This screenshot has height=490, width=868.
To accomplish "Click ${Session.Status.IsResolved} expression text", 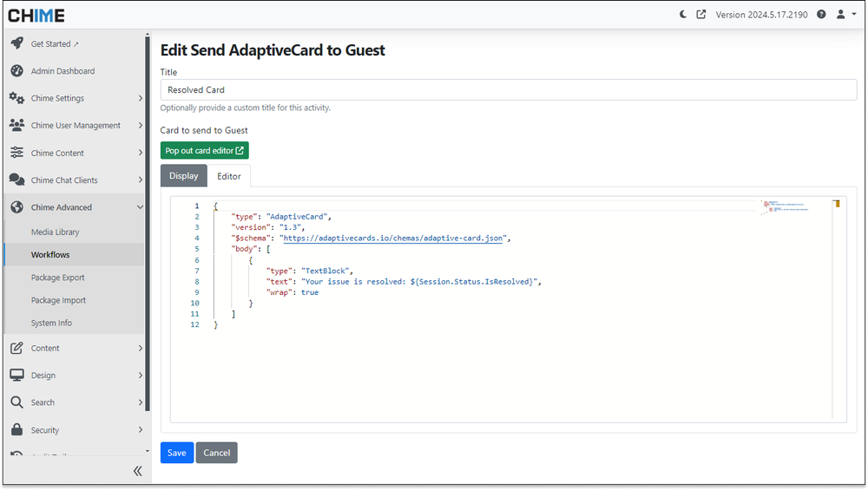I will pos(471,282).
